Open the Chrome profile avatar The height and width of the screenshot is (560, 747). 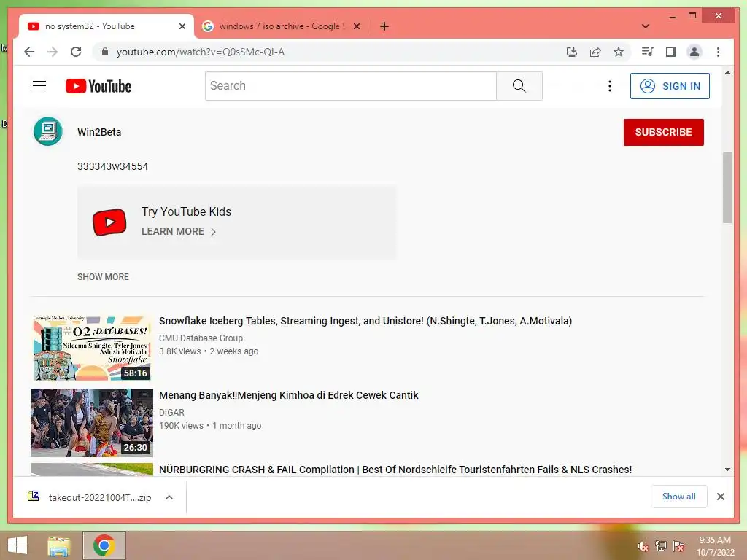tap(694, 52)
